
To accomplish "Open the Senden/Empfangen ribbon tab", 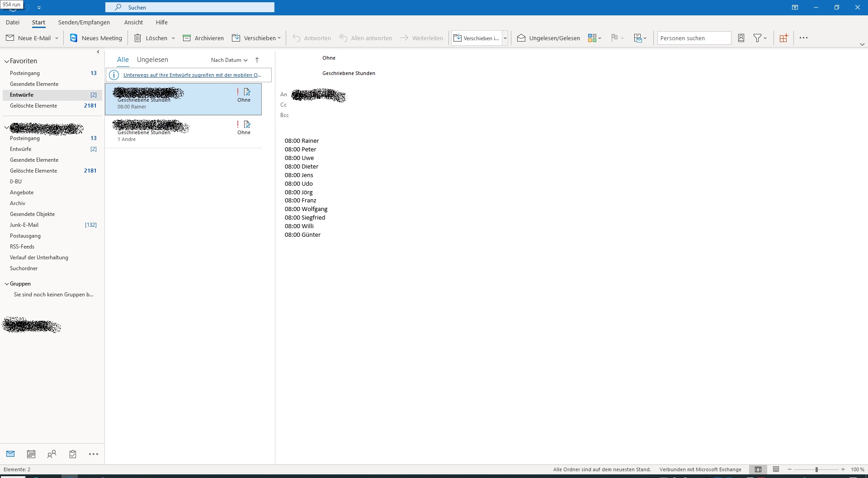I will pyautogui.click(x=84, y=22).
